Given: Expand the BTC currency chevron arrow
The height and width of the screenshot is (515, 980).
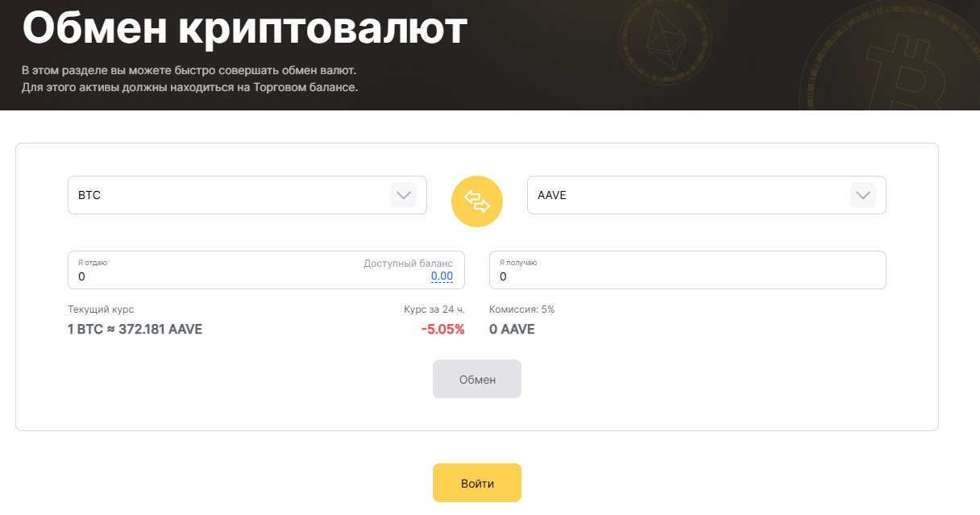Looking at the screenshot, I should tap(403, 195).
